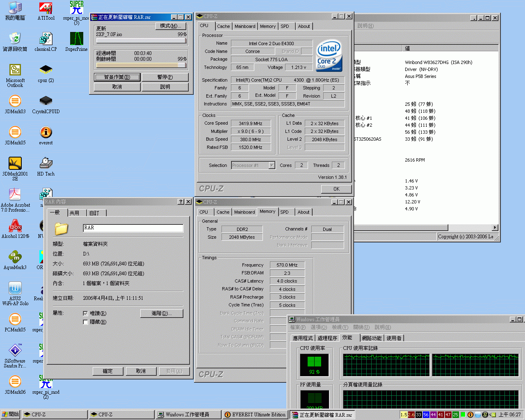Image resolution: width=525 pixels, height=420 pixels.
Task: Open the Start button on taskbar
Action: (10, 415)
